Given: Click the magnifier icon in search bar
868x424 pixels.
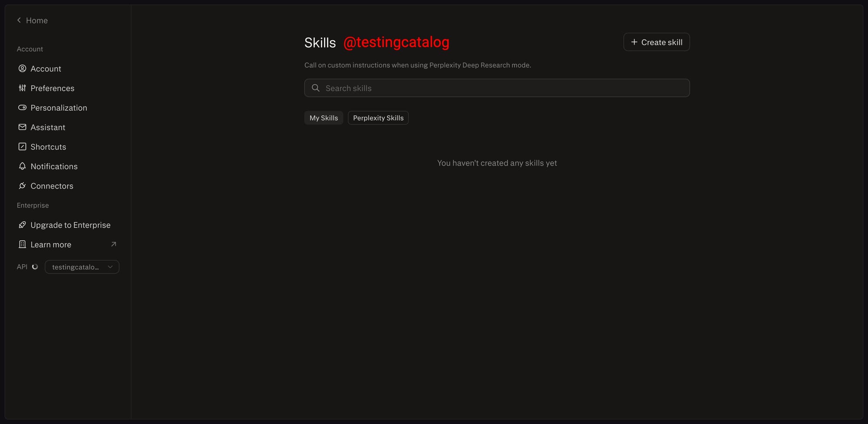Looking at the screenshot, I should click(316, 88).
